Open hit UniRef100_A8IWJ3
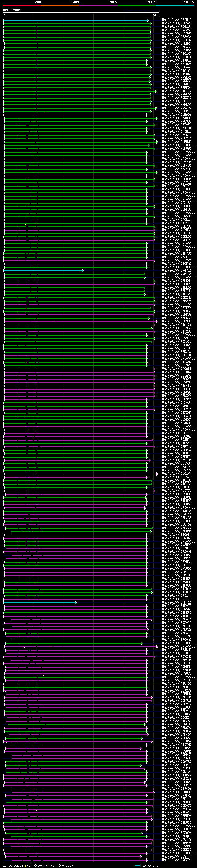The height and width of the screenshot is (868, 197). pos(177,20)
